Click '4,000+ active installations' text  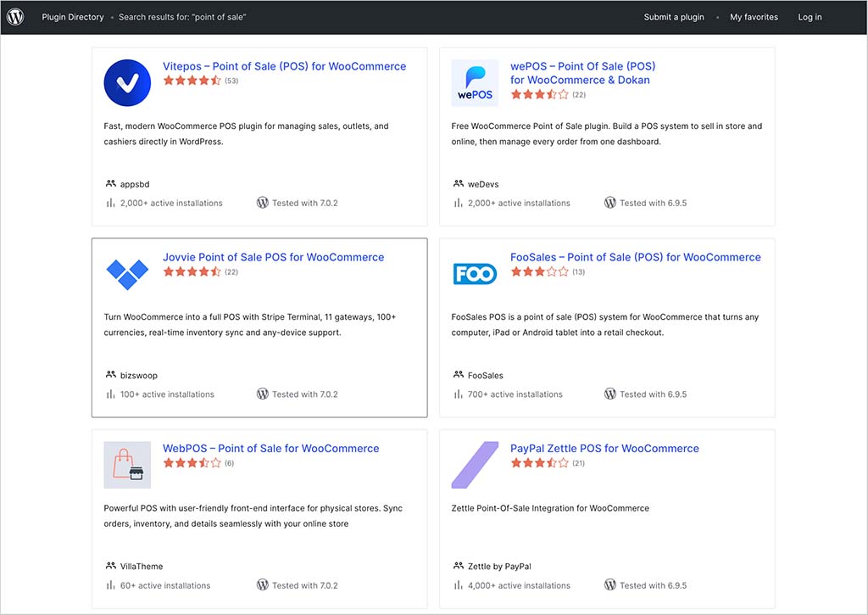[519, 585]
